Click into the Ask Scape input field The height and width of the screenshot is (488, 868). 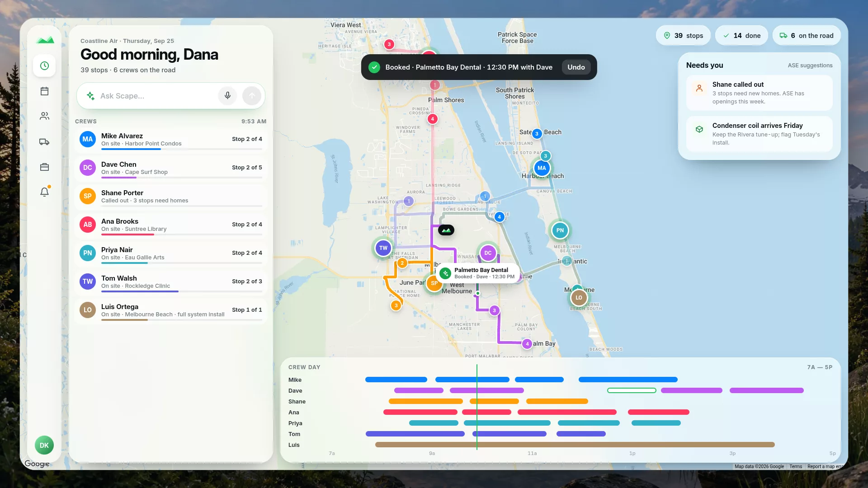tap(156, 96)
